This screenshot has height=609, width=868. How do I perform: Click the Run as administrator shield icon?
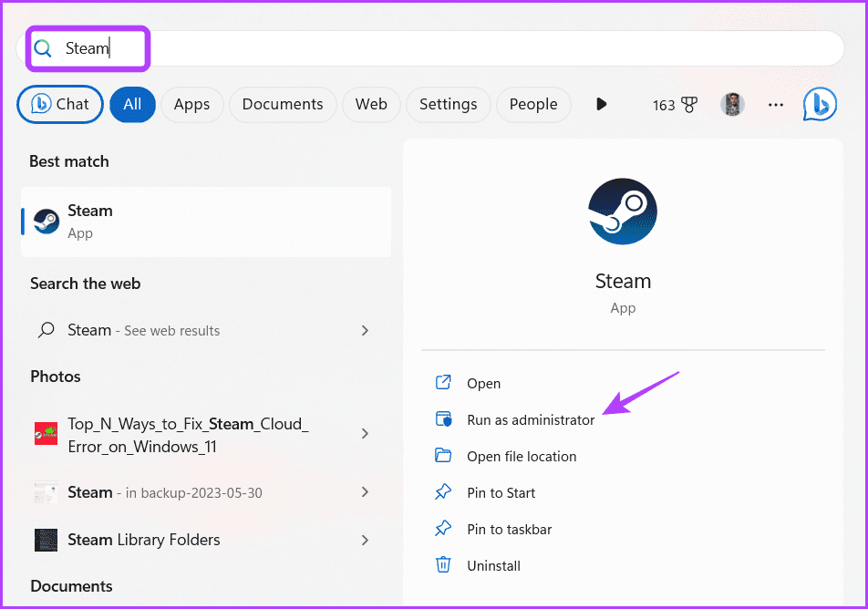click(443, 419)
